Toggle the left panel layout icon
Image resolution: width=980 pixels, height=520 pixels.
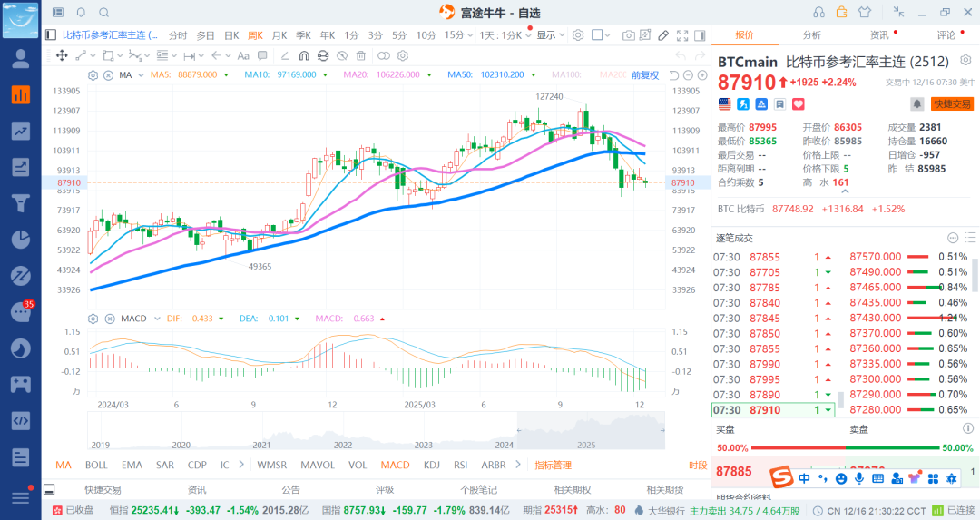pos(51,35)
